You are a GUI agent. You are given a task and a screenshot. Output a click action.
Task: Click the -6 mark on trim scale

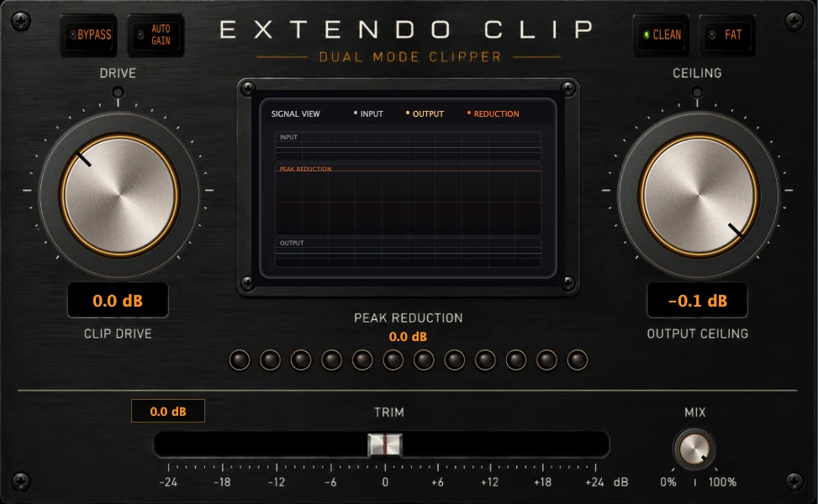330,482
